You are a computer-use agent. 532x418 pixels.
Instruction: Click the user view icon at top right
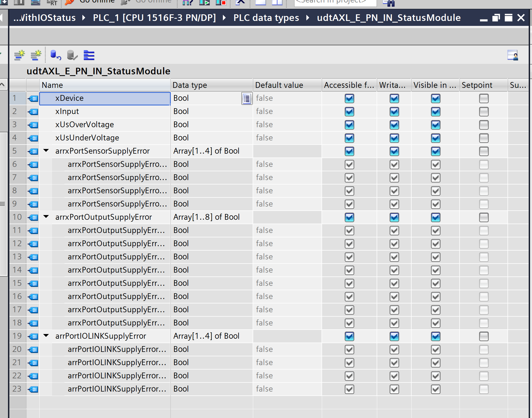pos(513,55)
